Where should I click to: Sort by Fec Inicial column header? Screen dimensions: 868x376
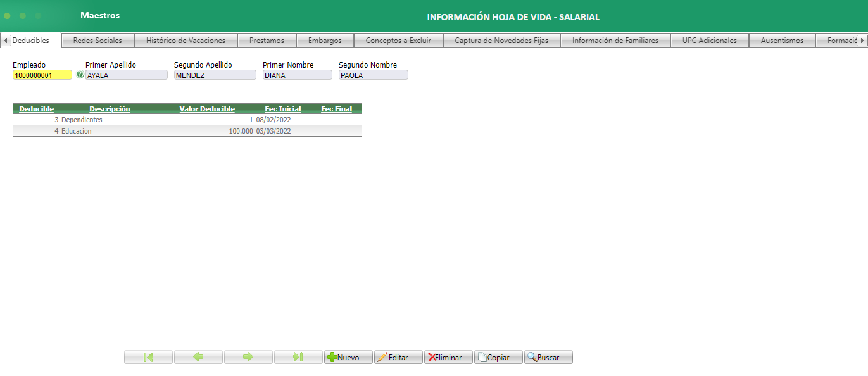[283, 109]
